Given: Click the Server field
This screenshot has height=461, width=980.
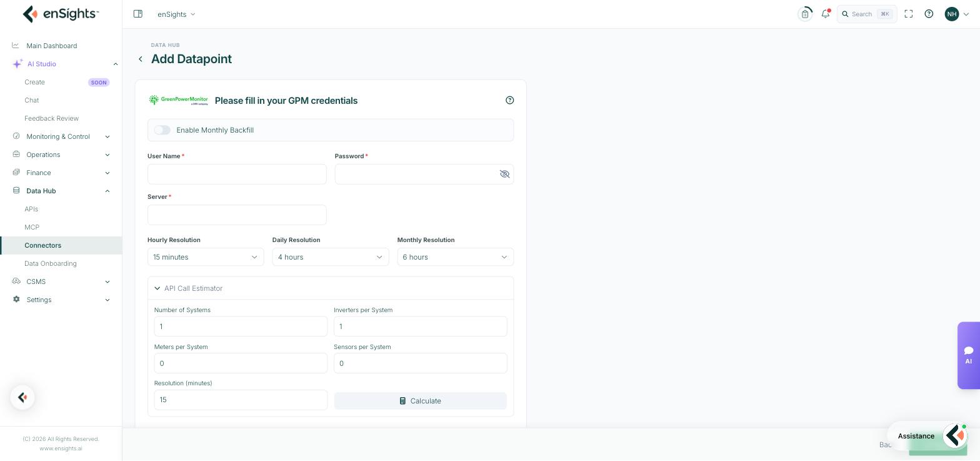Looking at the screenshot, I should 237,215.
